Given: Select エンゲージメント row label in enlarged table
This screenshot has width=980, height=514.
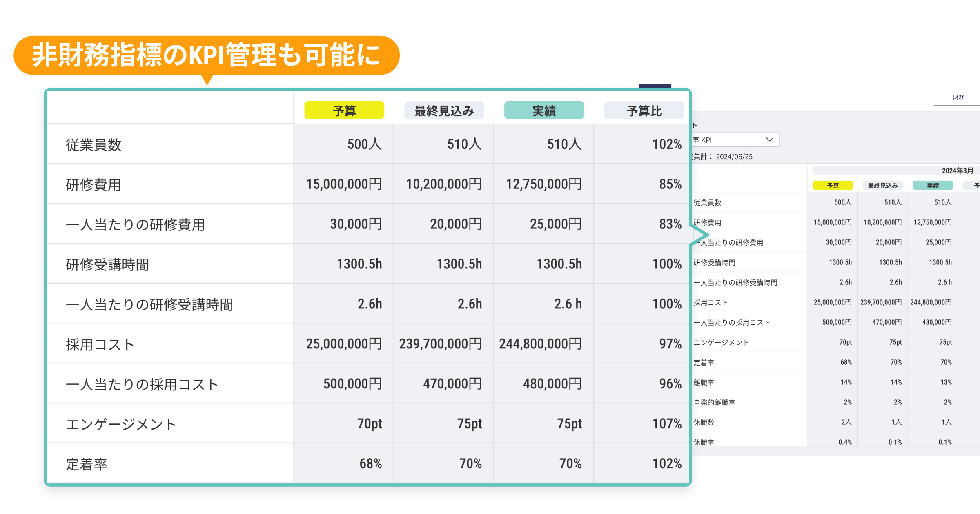Looking at the screenshot, I should [x=121, y=424].
